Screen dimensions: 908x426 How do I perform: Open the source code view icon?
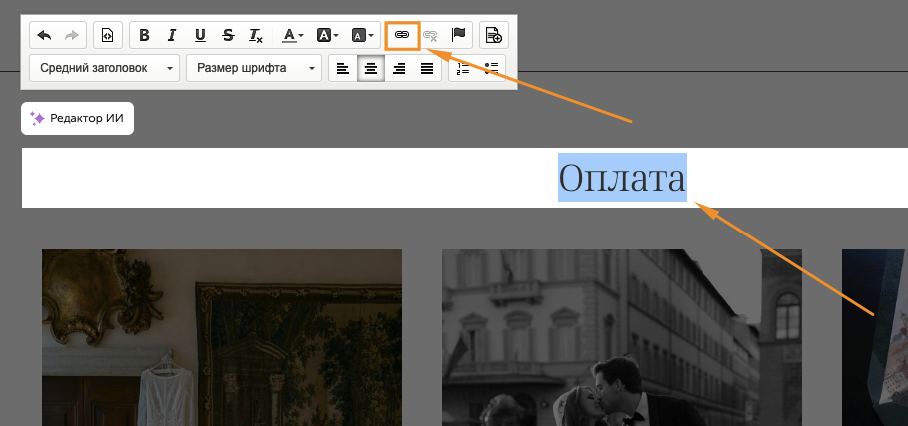click(108, 35)
